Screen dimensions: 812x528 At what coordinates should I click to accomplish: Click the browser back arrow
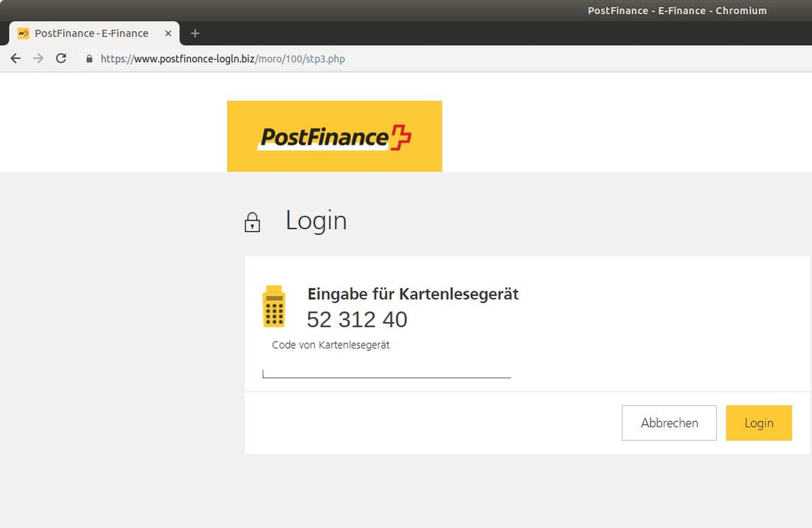pyautogui.click(x=16, y=59)
